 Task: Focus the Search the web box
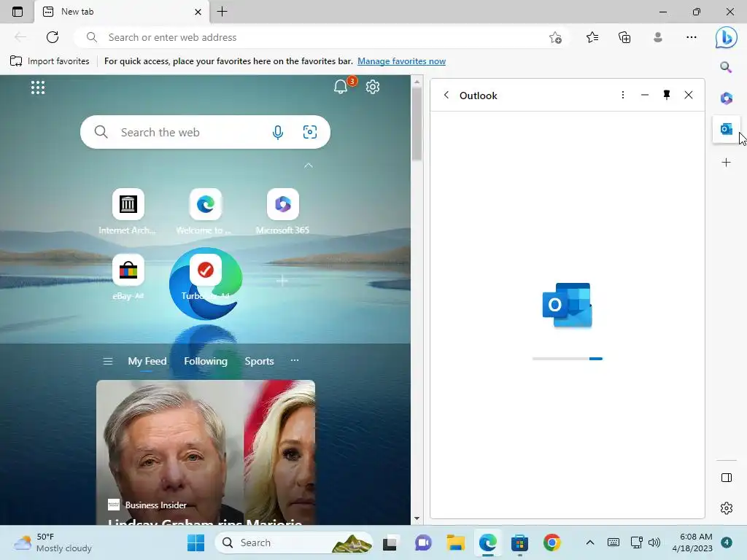tap(205, 132)
